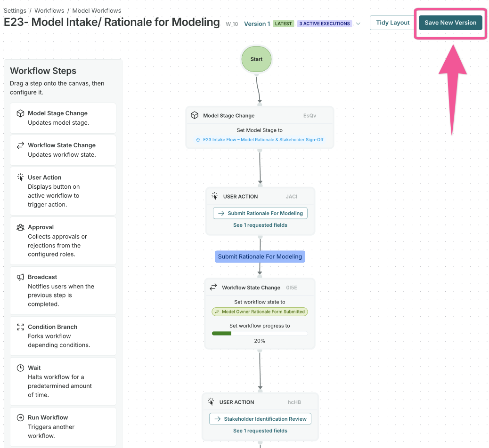The width and height of the screenshot is (489, 448).
Task: Click the Submit Rationale For Modeling action button
Action: coord(260,213)
